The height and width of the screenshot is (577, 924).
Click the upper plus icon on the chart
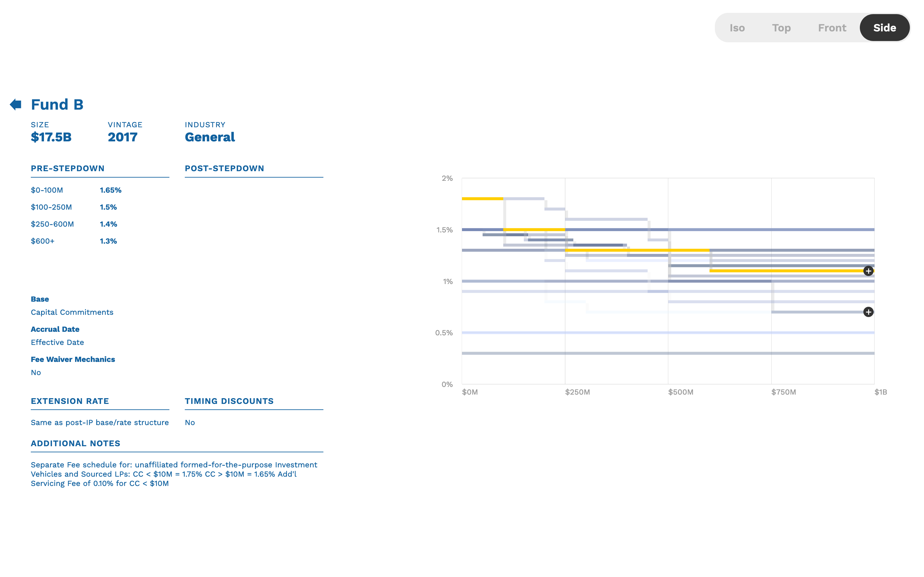click(869, 271)
